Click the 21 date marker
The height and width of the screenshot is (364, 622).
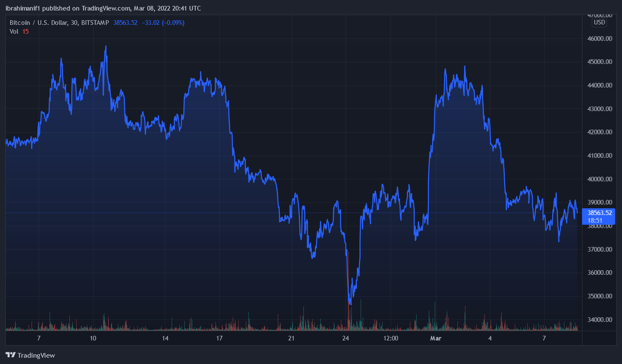(x=291, y=338)
